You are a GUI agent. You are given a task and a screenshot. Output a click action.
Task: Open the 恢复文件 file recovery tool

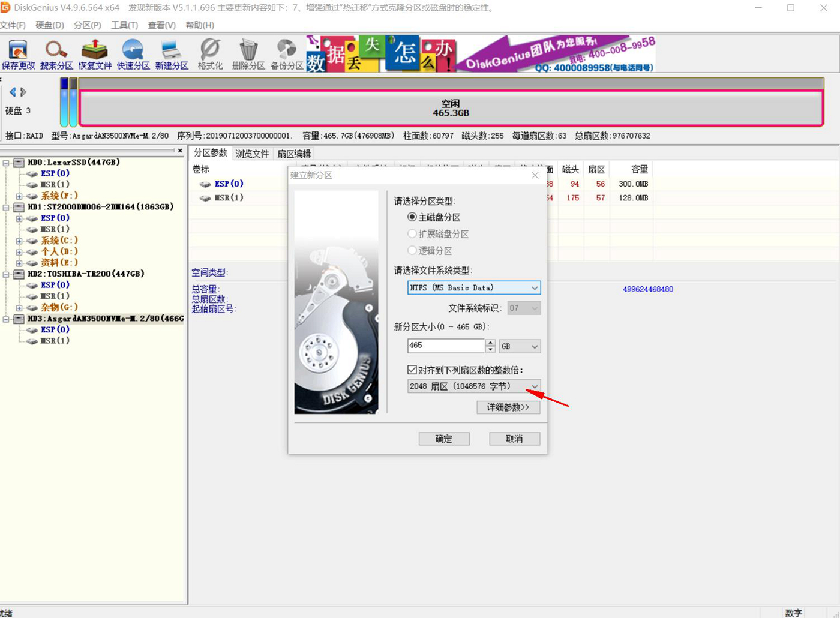click(x=94, y=54)
